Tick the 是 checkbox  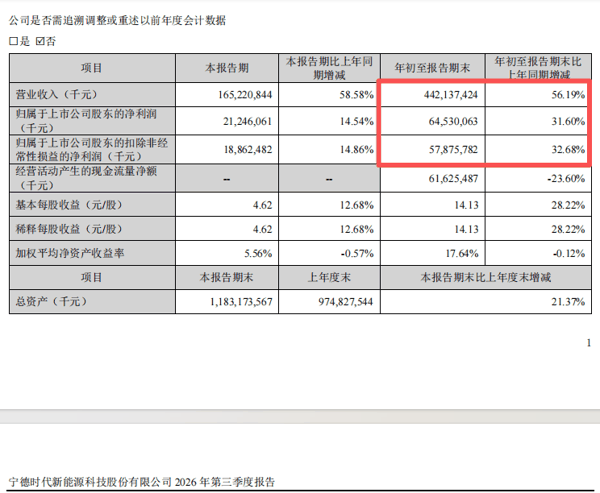(13, 41)
